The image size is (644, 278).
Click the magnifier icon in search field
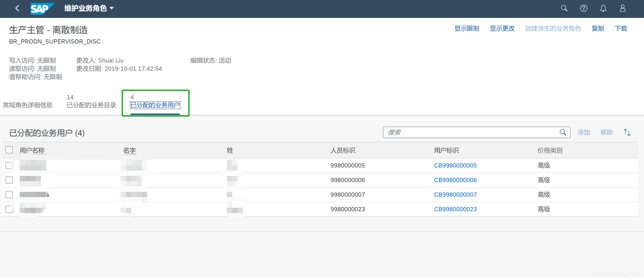[563, 132]
